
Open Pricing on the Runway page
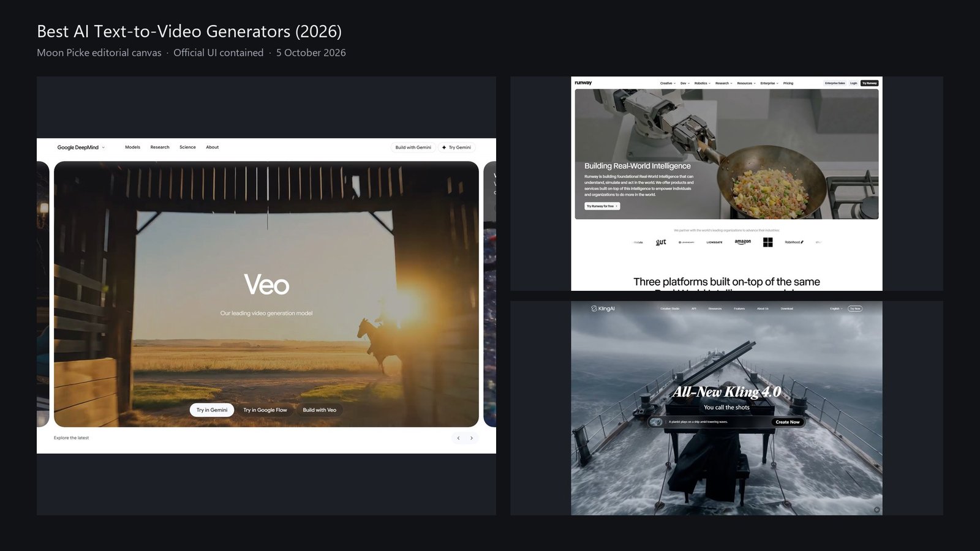click(x=788, y=83)
